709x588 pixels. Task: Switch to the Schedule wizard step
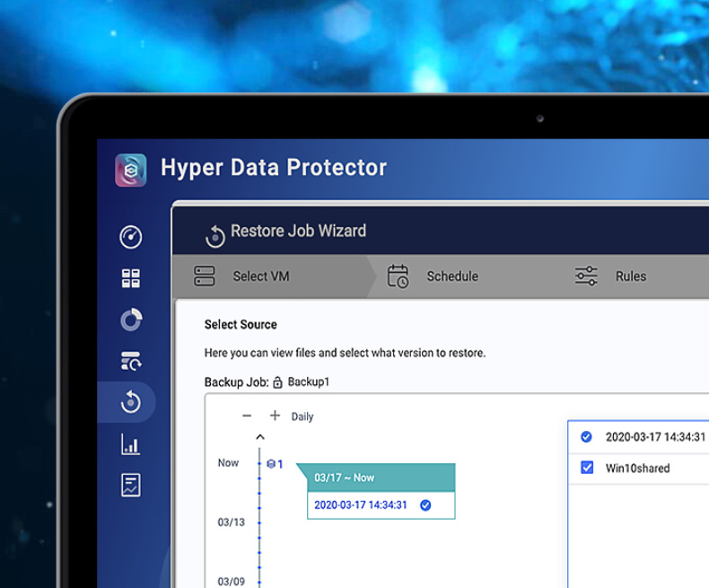click(451, 276)
